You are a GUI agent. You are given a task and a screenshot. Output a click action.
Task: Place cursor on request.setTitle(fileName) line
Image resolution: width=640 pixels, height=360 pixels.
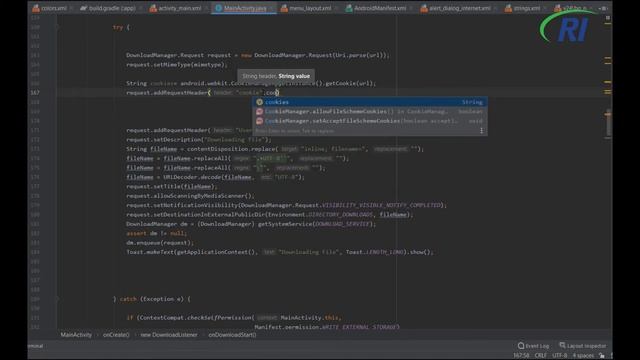(171, 187)
